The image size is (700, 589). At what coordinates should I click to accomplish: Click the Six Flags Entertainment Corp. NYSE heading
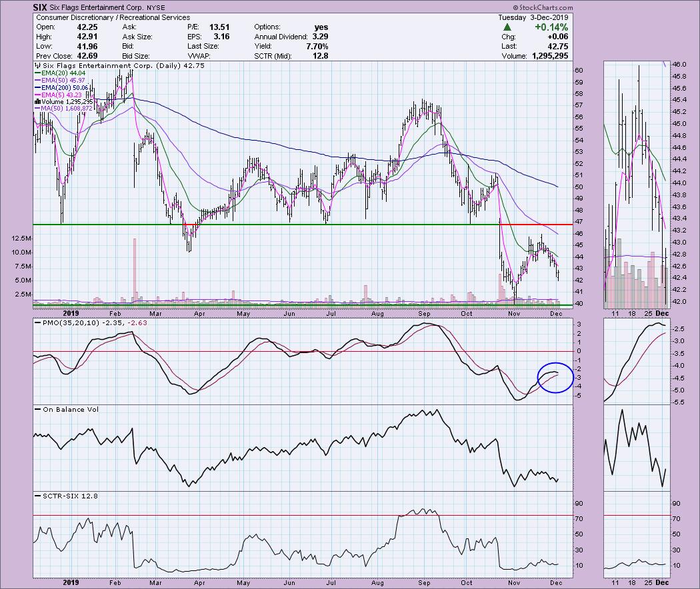pos(107,7)
